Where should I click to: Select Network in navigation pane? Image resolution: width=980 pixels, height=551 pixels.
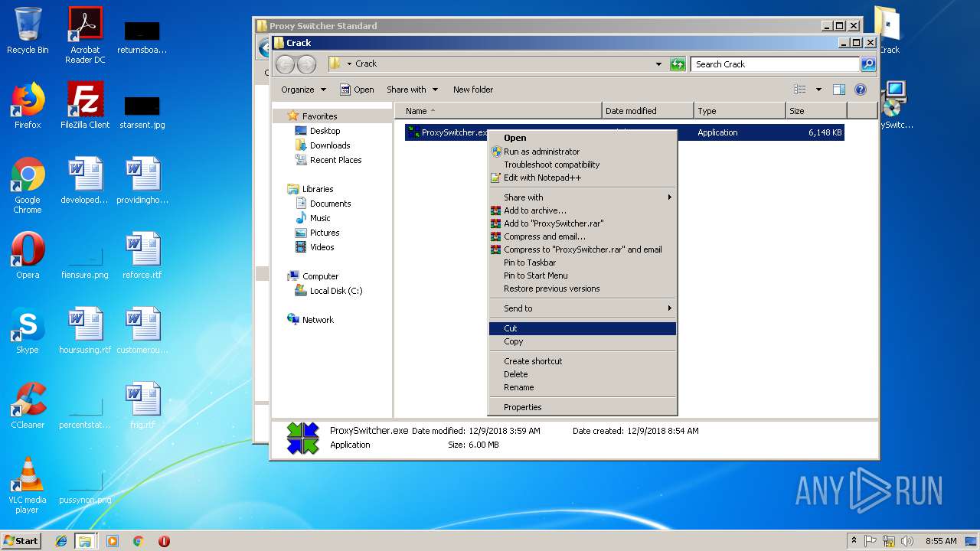coord(310,320)
